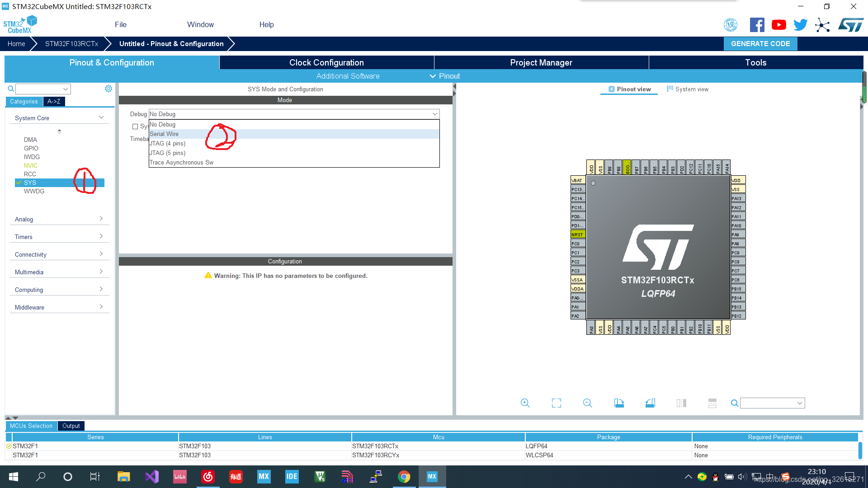Select the NVIC peripheral
Screen dimensions: 868x488
30,165
